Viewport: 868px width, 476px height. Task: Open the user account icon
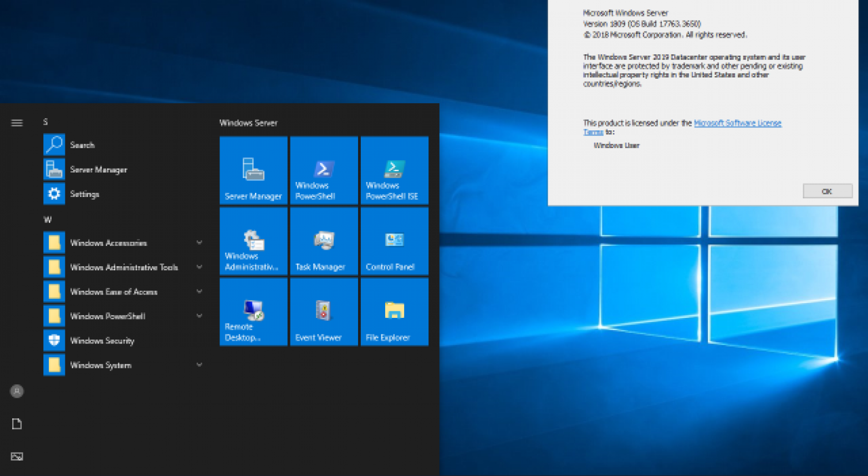[17, 391]
